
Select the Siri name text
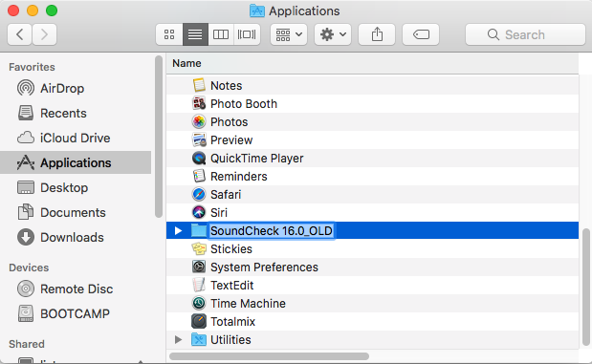pyautogui.click(x=219, y=213)
